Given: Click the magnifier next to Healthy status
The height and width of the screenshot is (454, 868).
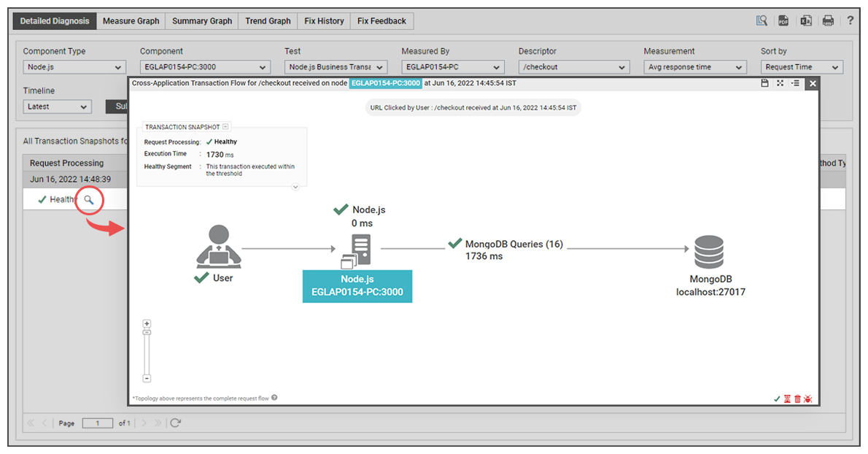Looking at the screenshot, I should [88, 200].
